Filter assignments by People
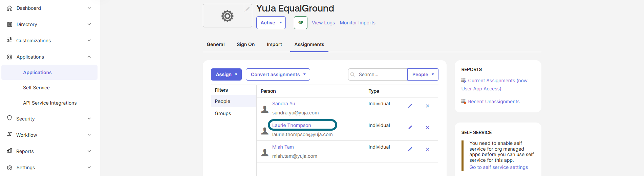 [233, 101]
